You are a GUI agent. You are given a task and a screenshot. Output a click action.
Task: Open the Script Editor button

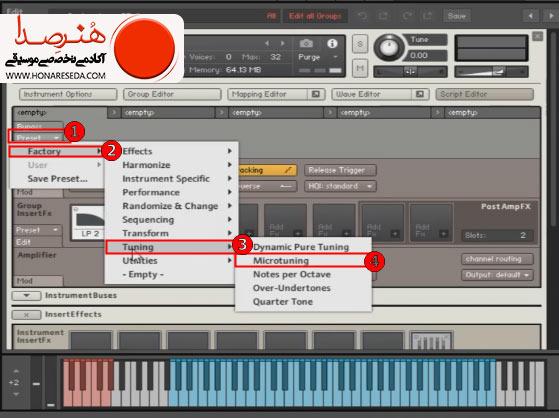484,94
